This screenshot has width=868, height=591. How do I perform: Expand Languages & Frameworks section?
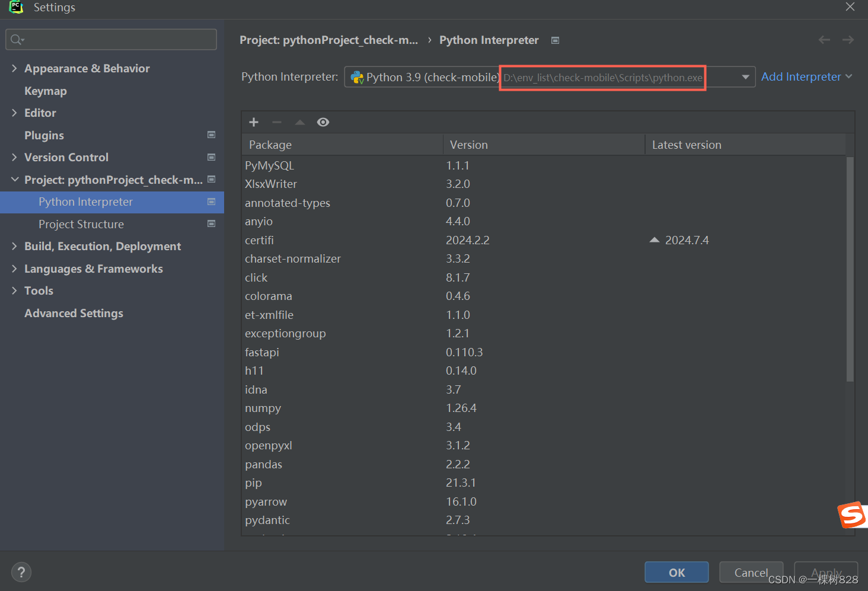[14, 269]
